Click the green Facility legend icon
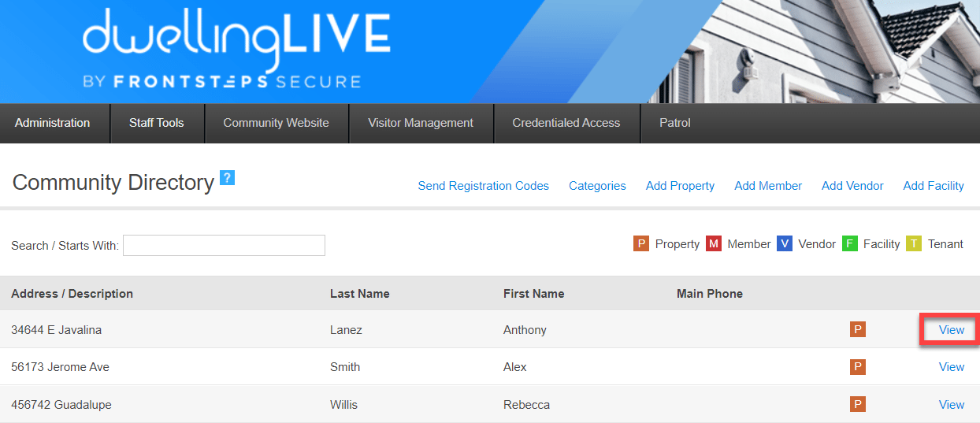Image resolution: width=980 pixels, height=423 pixels. 850,243
